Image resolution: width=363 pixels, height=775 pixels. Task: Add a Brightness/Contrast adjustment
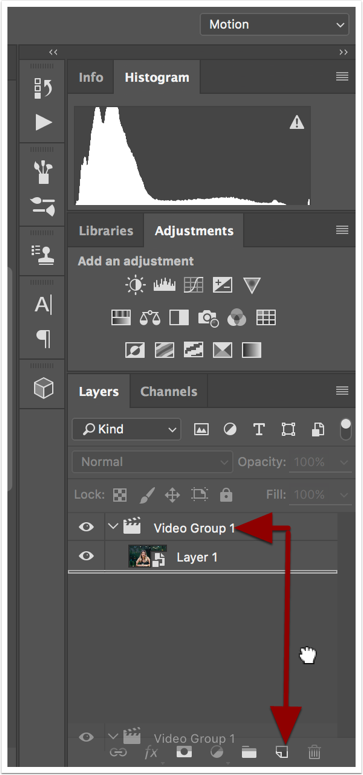click(x=136, y=285)
